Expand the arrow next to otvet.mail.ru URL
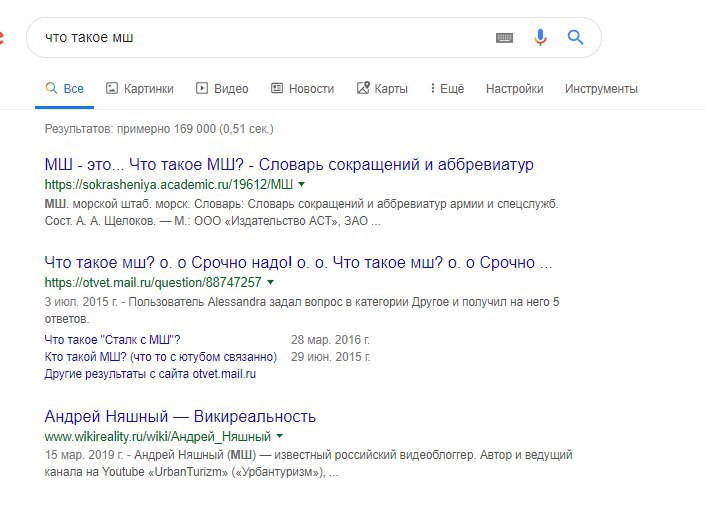Image resolution: width=706 pixels, height=508 pixels. [x=271, y=282]
